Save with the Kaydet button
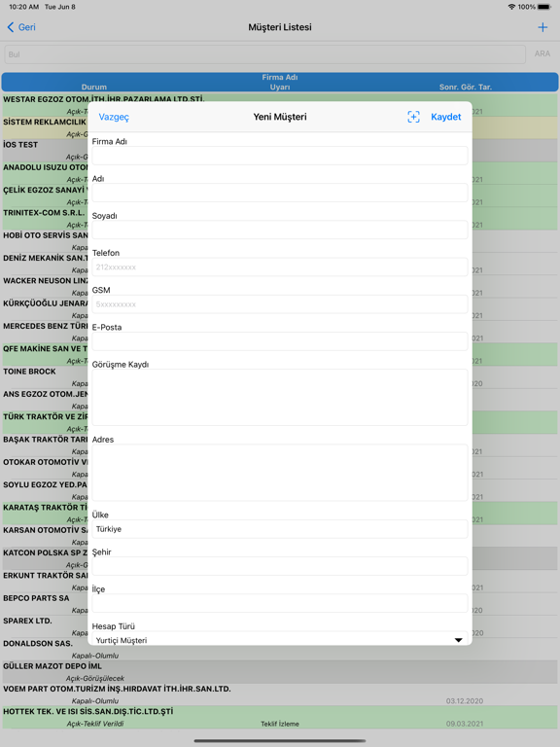The height and width of the screenshot is (747, 560). [x=445, y=117]
